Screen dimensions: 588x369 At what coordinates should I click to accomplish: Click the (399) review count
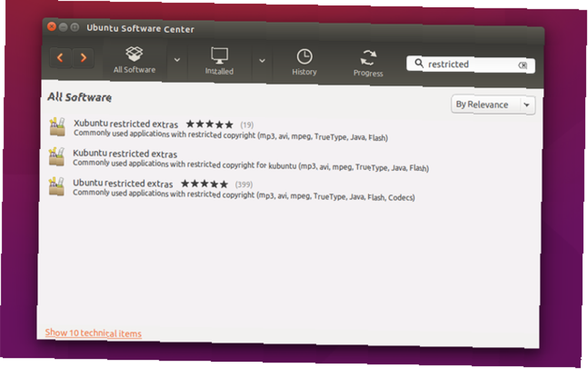click(244, 185)
